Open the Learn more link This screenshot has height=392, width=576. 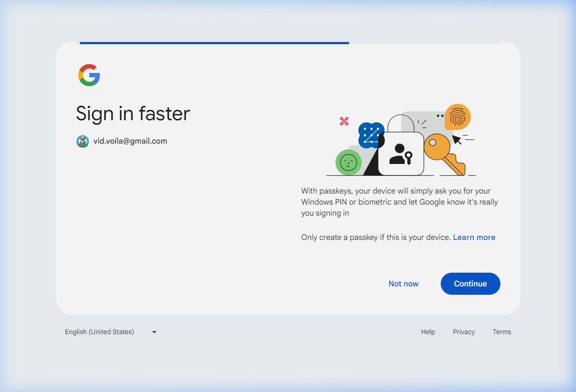coord(474,237)
